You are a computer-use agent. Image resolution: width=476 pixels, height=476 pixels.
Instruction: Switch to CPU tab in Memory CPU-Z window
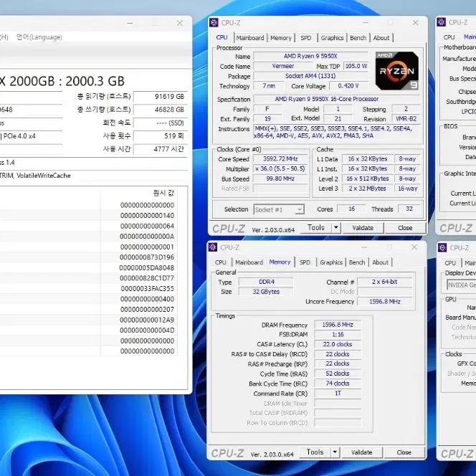221,262
